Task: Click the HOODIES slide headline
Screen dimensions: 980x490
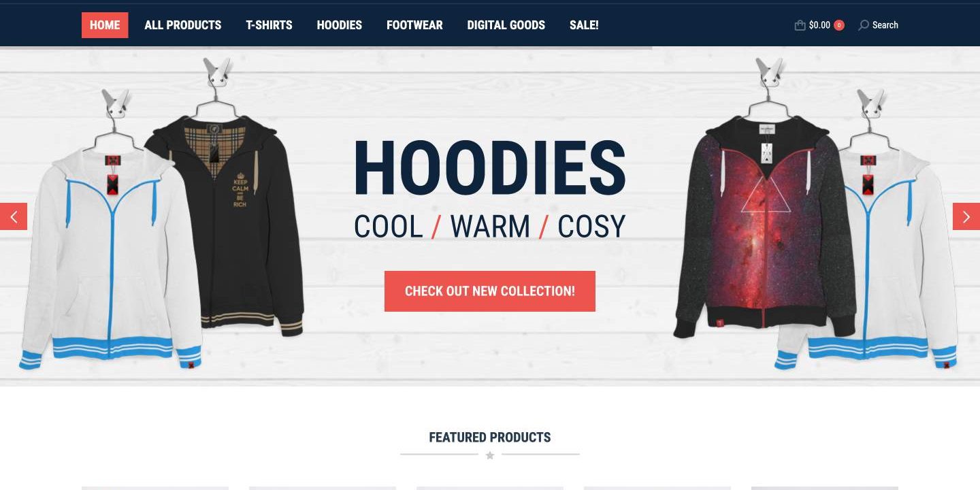Action: [x=490, y=168]
